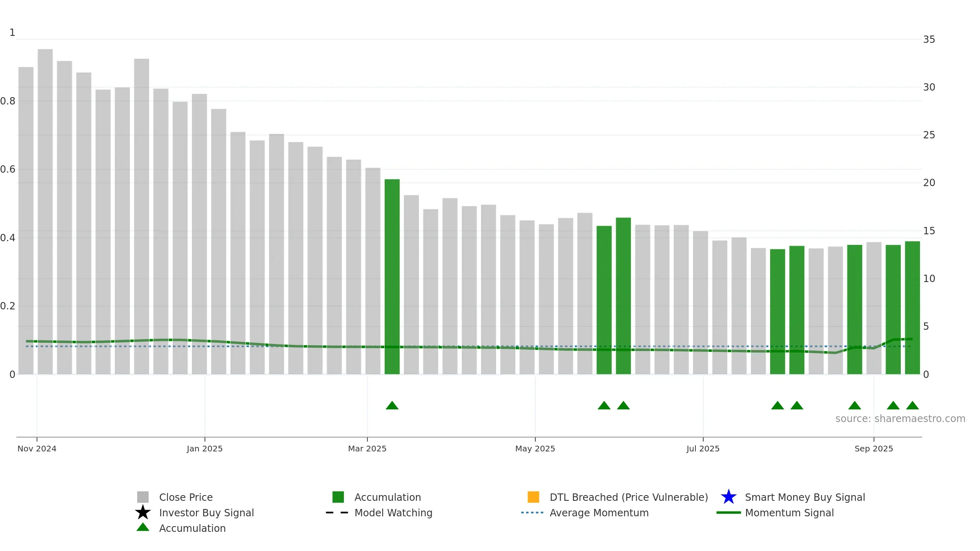The height and width of the screenshot is (551, 980).
Task: Click the green accumulation bar in March 2025
Action: click(x=392, y=277)
